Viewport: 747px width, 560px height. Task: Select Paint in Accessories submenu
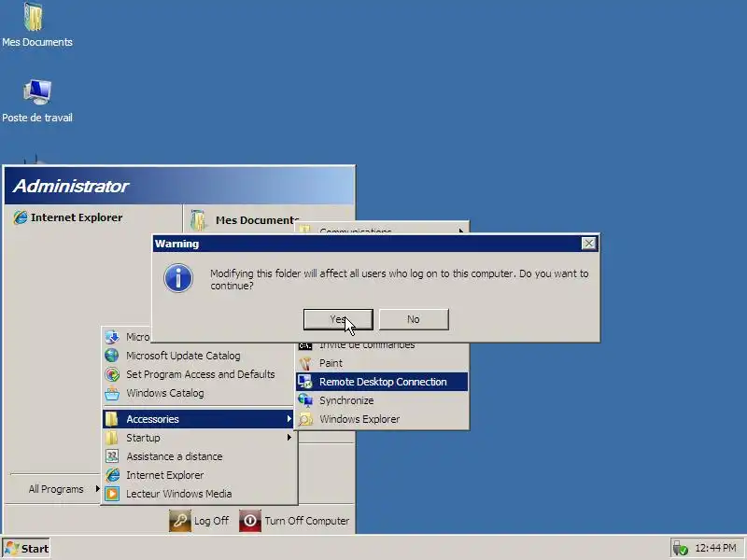pyautogui.click(x=382, y=363)
